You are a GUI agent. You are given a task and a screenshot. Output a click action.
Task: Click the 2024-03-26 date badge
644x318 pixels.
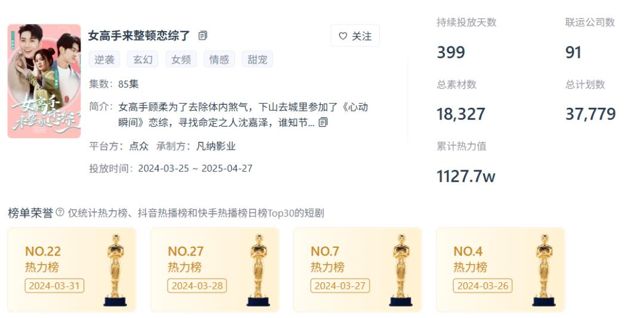483,286
